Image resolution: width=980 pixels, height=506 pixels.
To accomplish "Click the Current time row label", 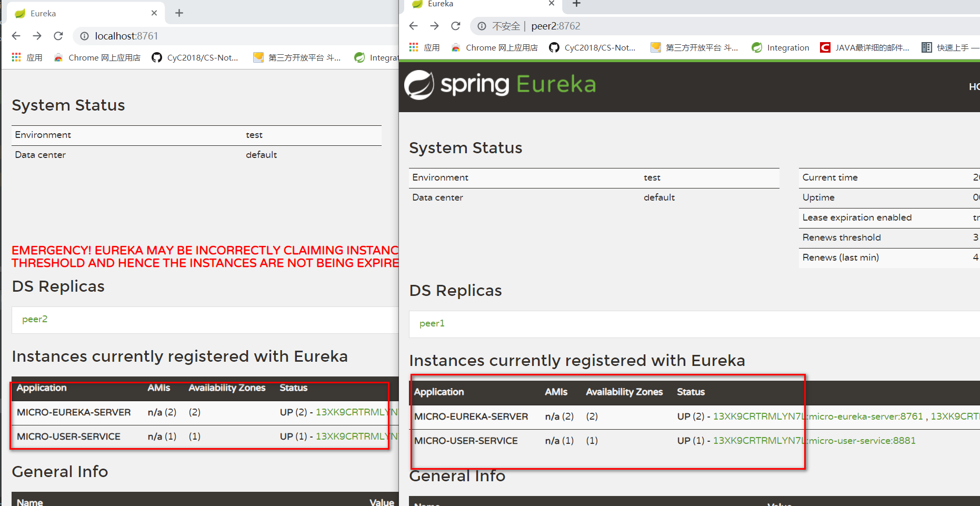I will tap(830, 177).
